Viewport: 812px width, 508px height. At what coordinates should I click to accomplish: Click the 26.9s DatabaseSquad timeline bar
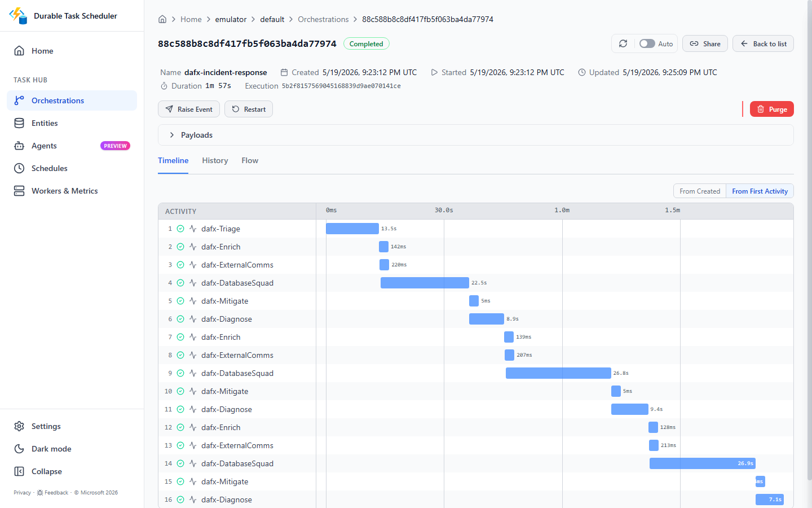703,463
